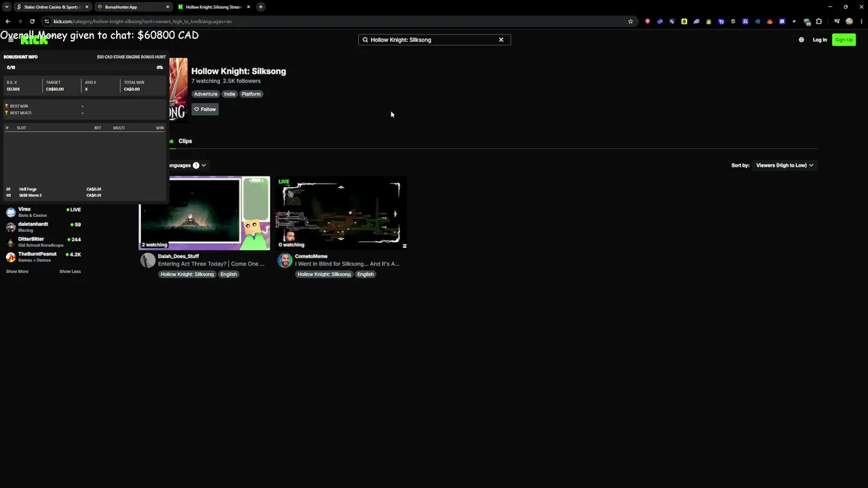The image size is (868, 488).
Task: Click daletanhardt channel name in sidebar
Action: click(33, 224)
